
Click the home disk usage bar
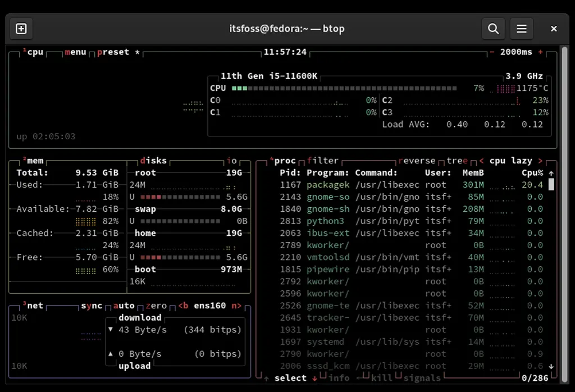pos(180,257)
